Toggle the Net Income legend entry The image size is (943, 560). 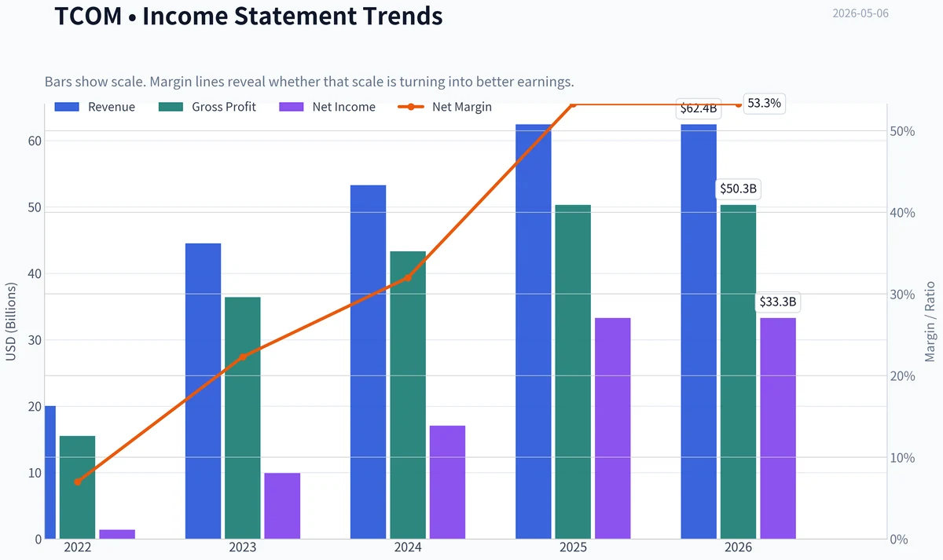coord(327,107)
